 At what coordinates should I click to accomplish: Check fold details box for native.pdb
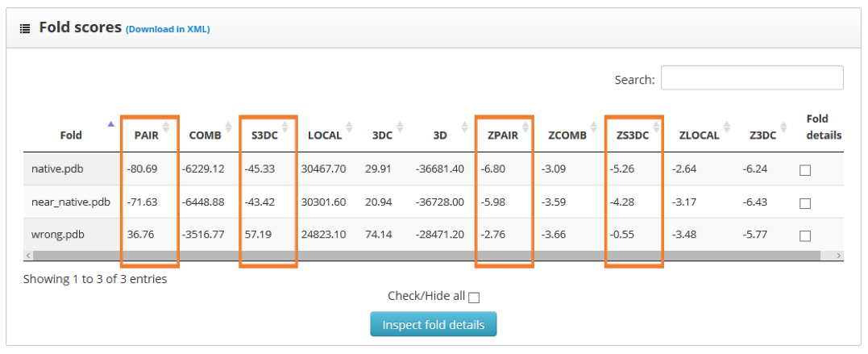pos(805,170)
